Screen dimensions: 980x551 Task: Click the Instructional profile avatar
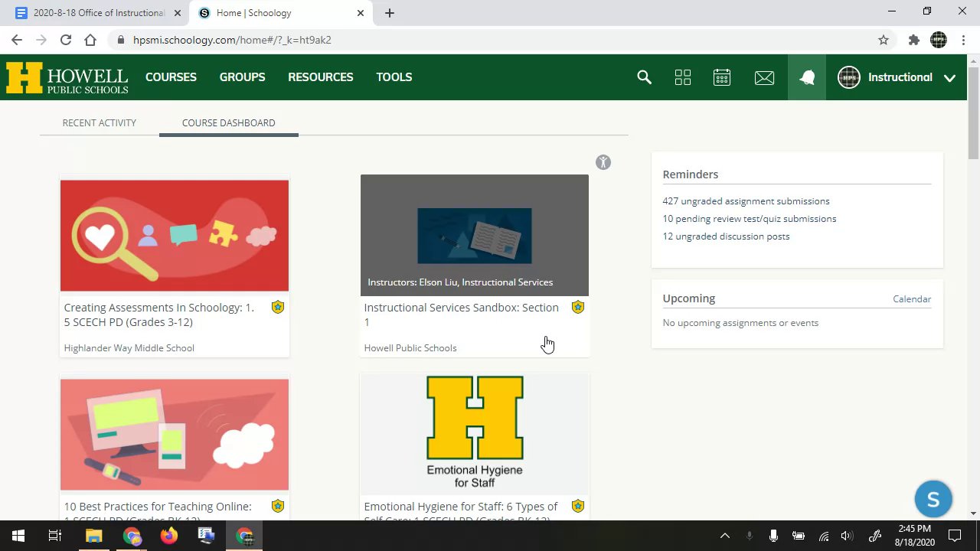pos(849,77)
